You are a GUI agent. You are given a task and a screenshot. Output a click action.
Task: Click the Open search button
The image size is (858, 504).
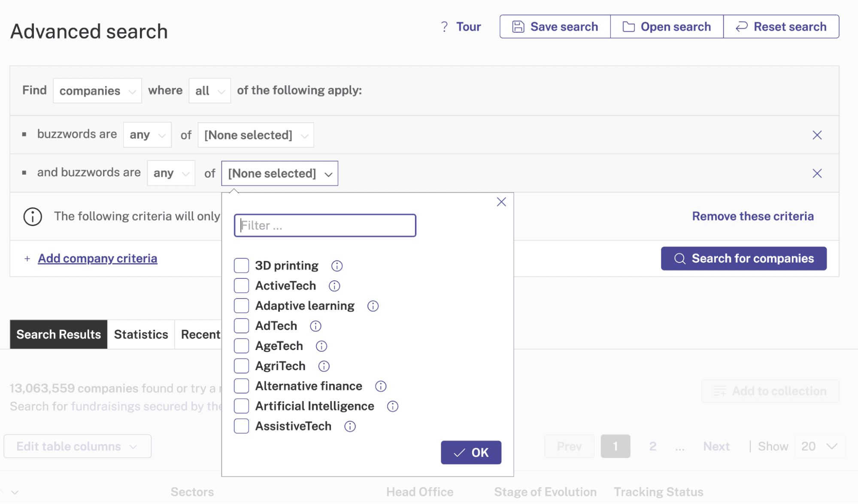tap(667, 27)
